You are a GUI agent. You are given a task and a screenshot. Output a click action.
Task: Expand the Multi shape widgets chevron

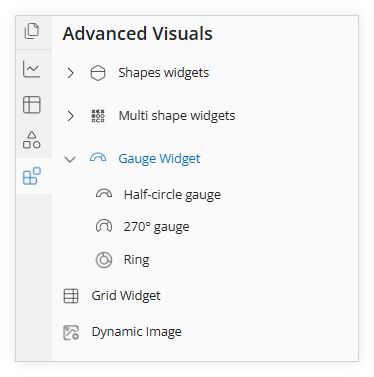70,116
